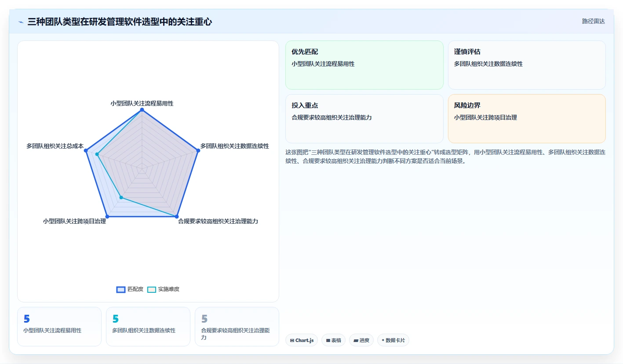Click radar axis label 小型团队关注流程易用性
The image size is (623, 364).
[142, 103]
